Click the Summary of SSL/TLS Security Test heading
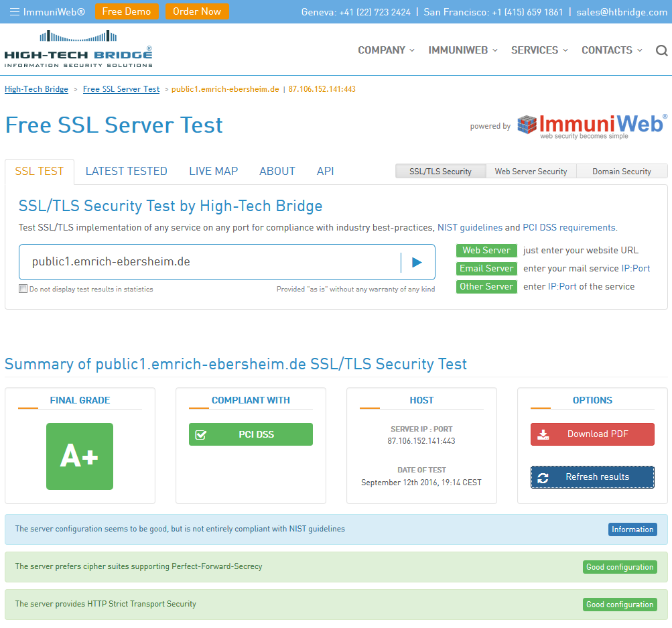This screenshot has height=628, width=672. point(236,364)
